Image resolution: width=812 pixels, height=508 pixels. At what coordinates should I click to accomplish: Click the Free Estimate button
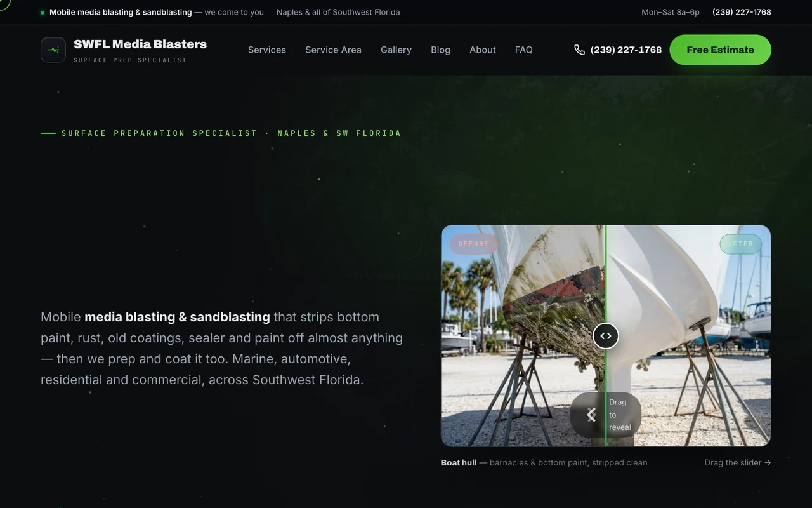pos(720,50)
